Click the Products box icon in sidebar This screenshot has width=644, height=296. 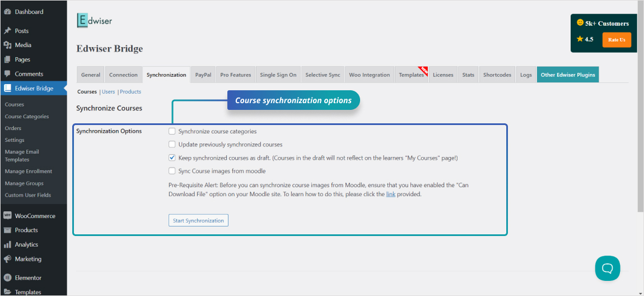(7, 230)
